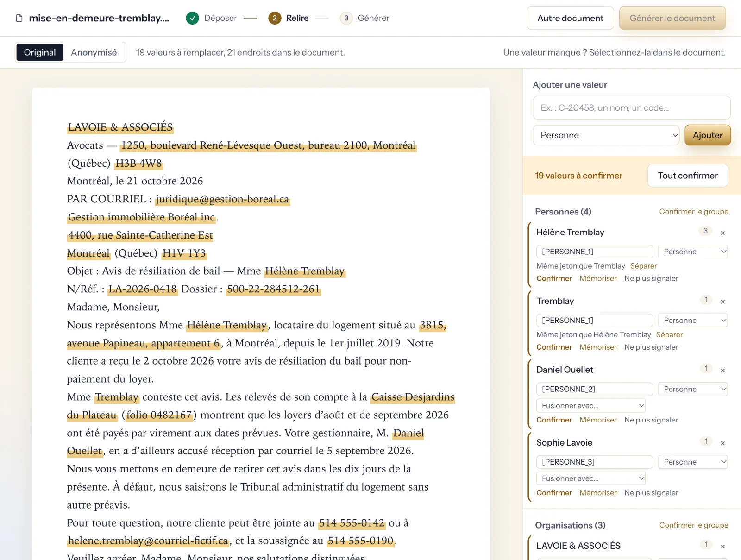Image resolution: width=741 pixels, height=560 pixels.
Task: Click the Ajouter button
Action: pos(708,135)
